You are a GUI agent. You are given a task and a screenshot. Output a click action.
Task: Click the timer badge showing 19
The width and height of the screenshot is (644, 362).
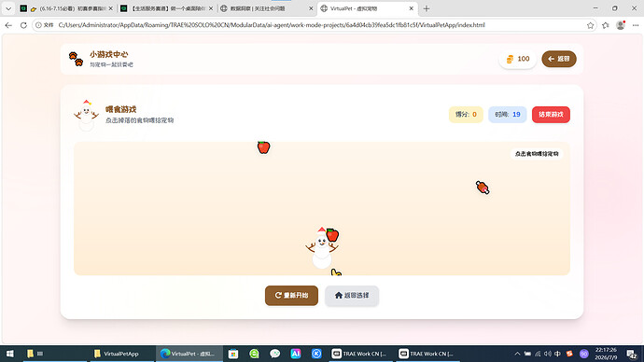[507, 115]
